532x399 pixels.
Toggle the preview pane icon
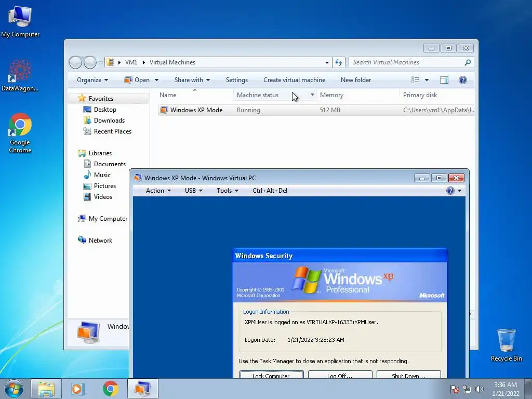tap(444, 80)
